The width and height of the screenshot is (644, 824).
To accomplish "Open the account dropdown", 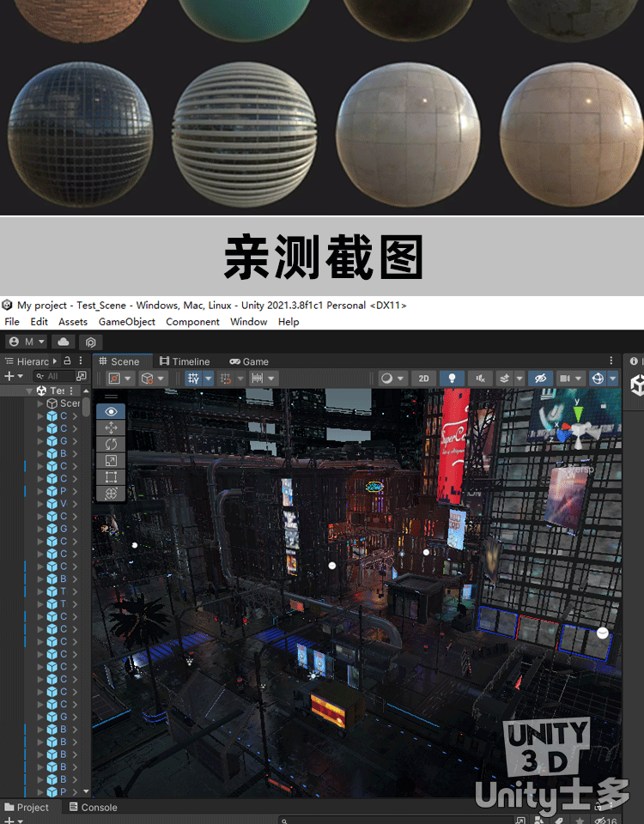I will pos(27,342).
